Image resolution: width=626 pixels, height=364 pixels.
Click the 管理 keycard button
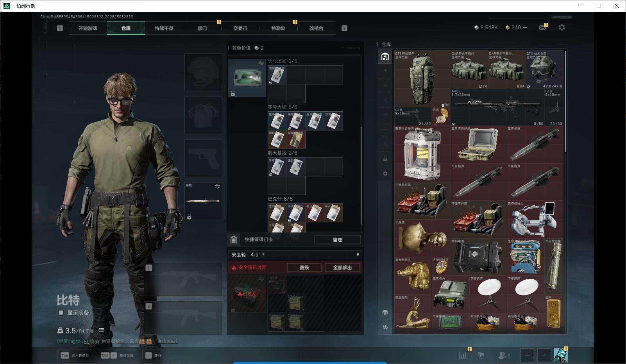pos(337,239)
